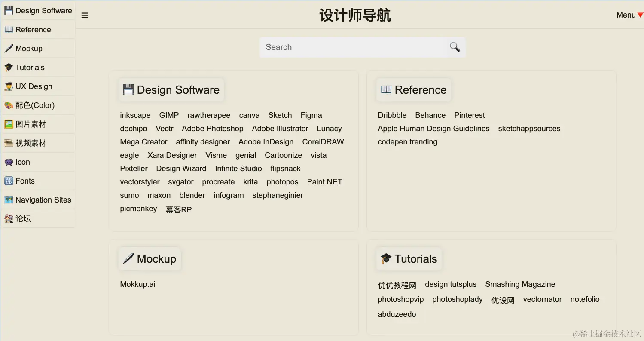Open the procreate link
This screenshot has height=341, width=644.
219,182
